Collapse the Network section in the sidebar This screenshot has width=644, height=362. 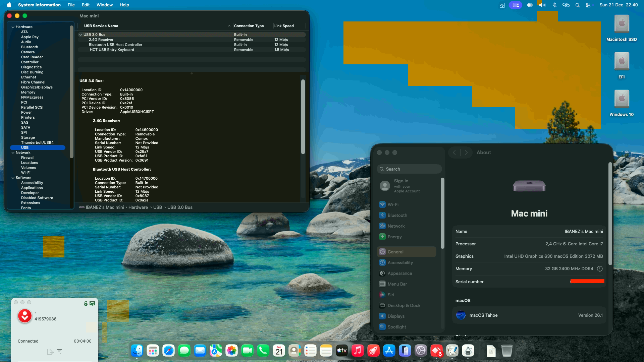[x=13, y=153]
